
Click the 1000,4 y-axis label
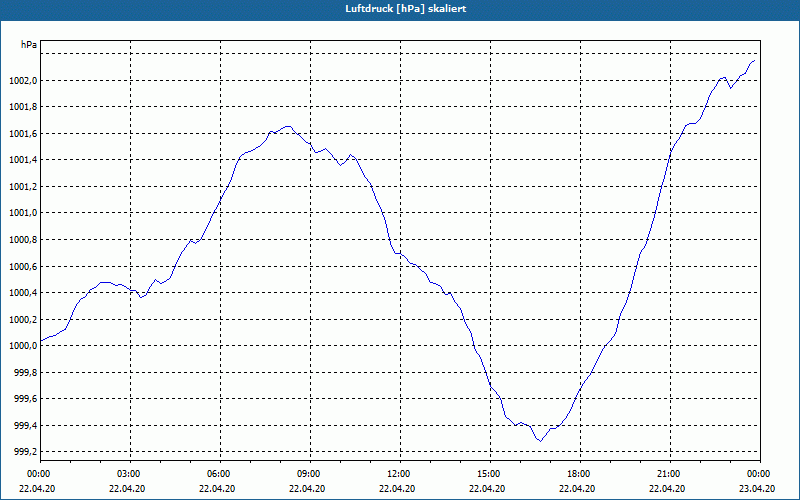click(x=23, y=293)
